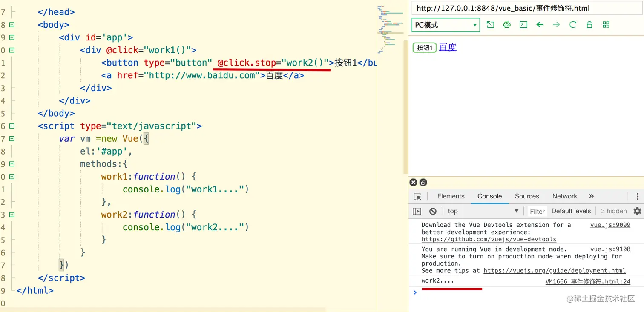Show the console sidebar

pyautogui.click(x=417, y=211)
